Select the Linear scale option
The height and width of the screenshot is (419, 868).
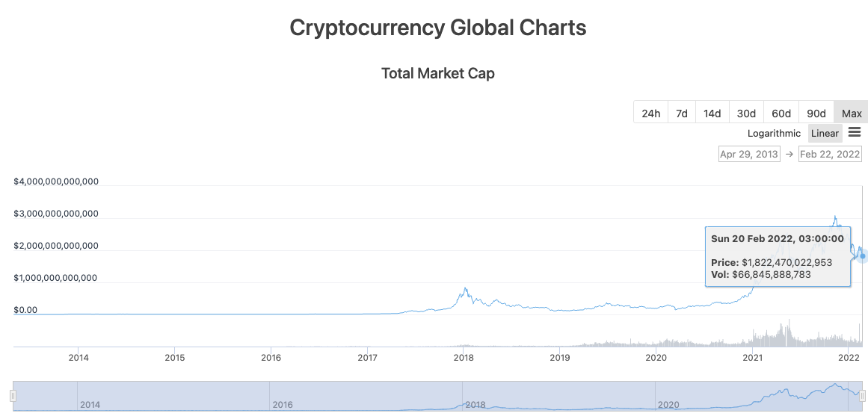(x=825, y=134)
